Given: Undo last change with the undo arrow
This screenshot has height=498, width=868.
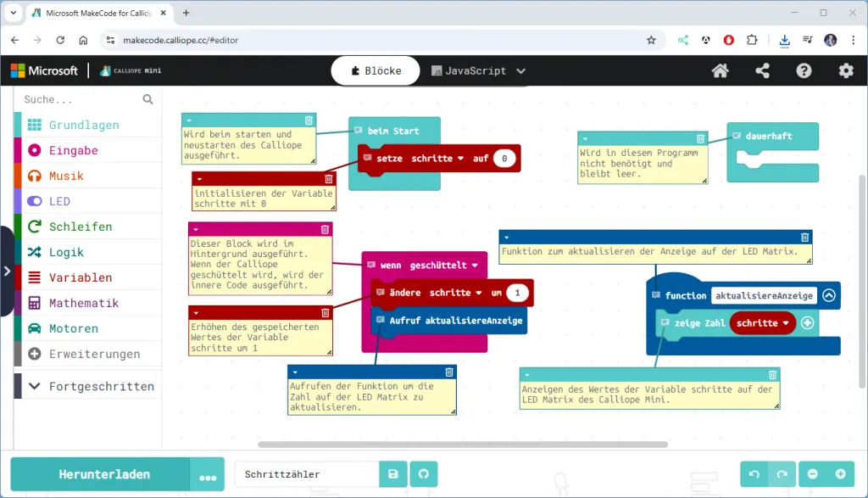Looking at the screenshot, I should 753,474.
